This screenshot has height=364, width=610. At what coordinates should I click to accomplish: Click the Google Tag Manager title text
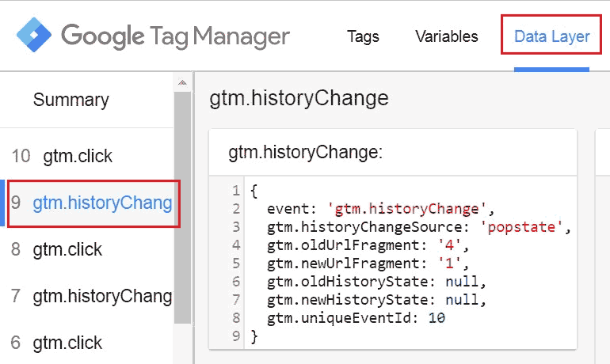point(175,36)
